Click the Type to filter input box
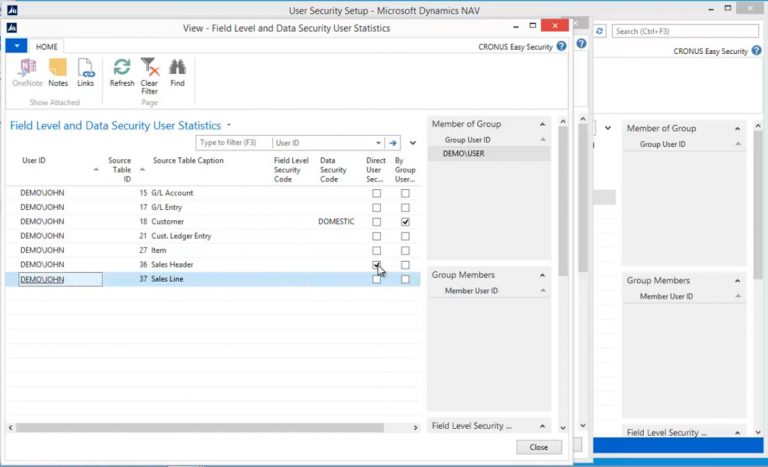 [234, 143]
